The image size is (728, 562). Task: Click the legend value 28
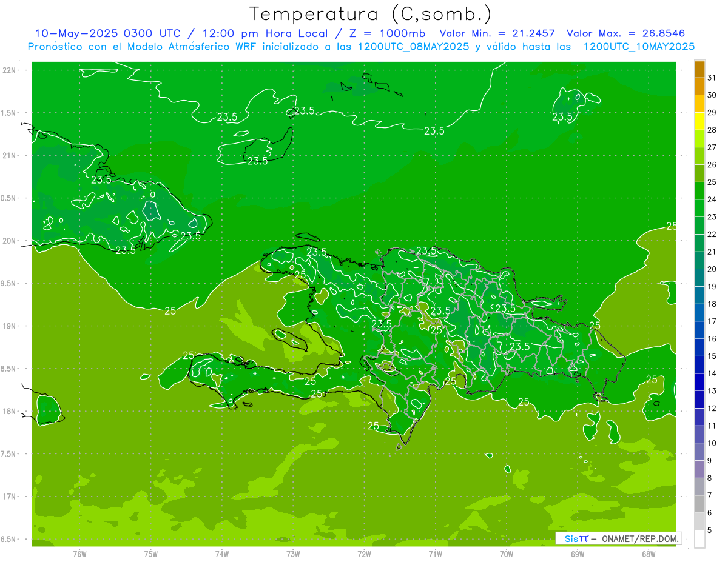pos(712,130)
